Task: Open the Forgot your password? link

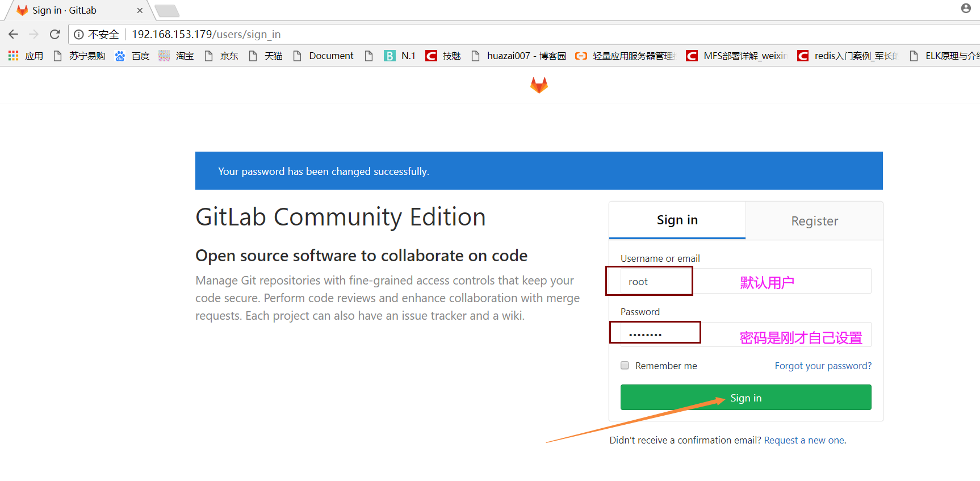Action: point(823,366)
